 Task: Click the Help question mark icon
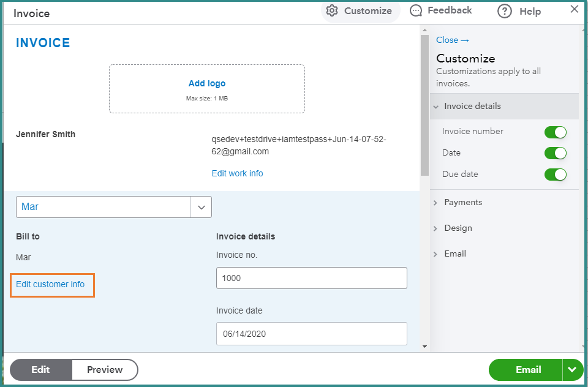point(505,11)
